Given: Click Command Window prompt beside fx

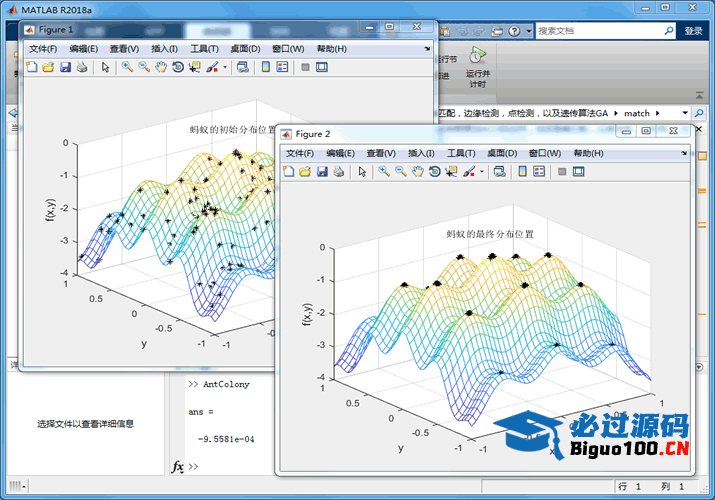Looking at the screenshot, I should (193, 466).
